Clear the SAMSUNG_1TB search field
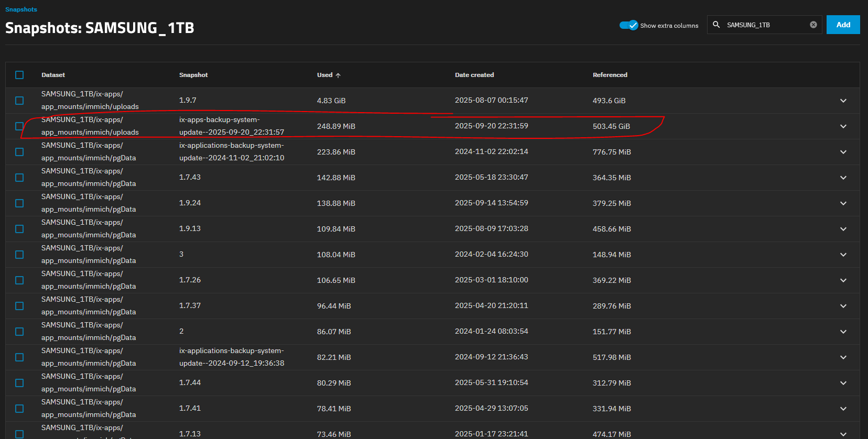Image resolution: width=868 pixels, height=439 pixels. pyautogui.click(x=813, y=25)
